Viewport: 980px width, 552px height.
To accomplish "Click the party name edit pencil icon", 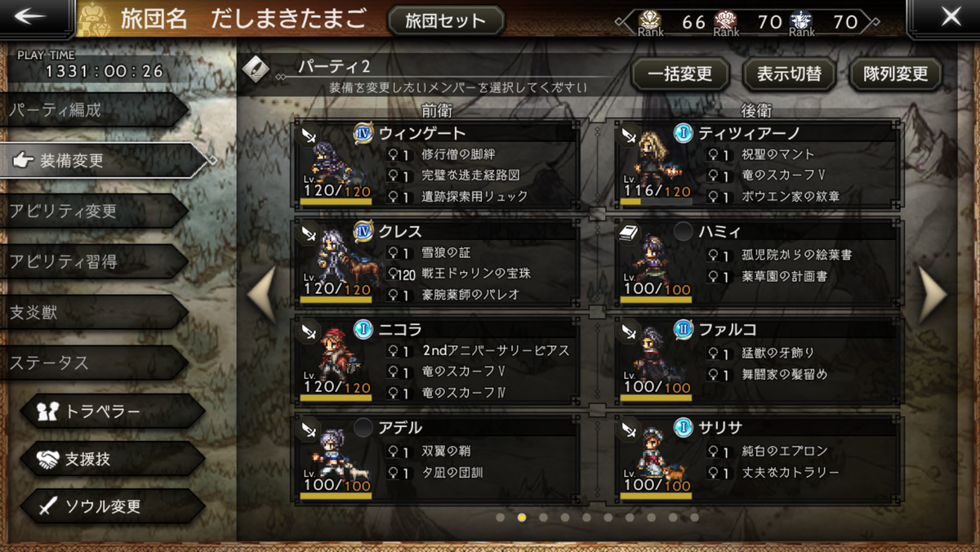I will click(x=256, y=68).
